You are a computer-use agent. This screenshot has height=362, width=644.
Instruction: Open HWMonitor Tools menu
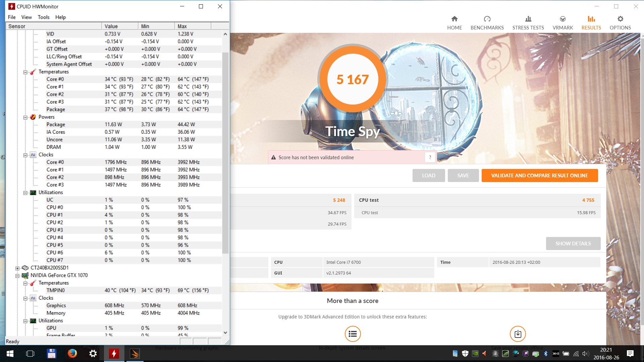44,17
